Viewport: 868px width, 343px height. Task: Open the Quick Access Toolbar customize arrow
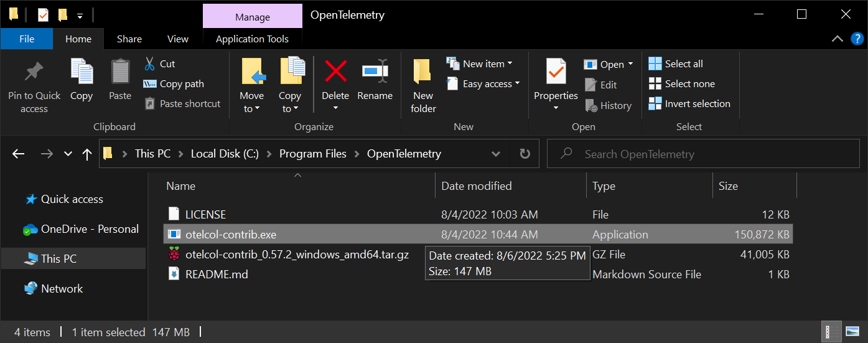[80, 16]
